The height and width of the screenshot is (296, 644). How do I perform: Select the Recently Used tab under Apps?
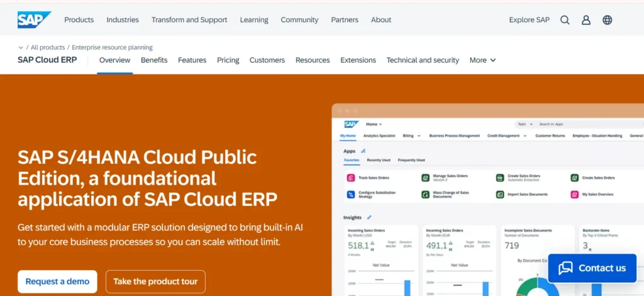coord(378,160)
